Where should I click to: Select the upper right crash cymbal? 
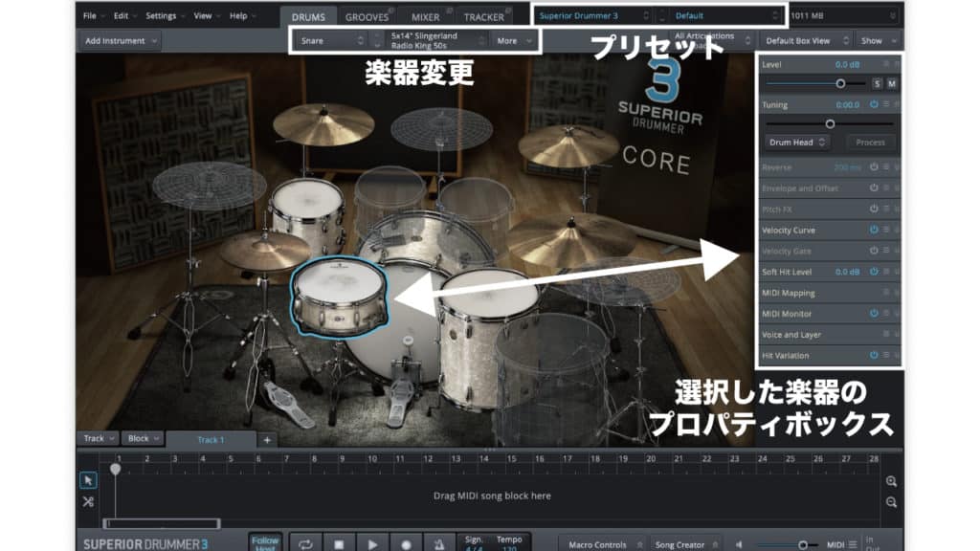click(x=568, y=145)
